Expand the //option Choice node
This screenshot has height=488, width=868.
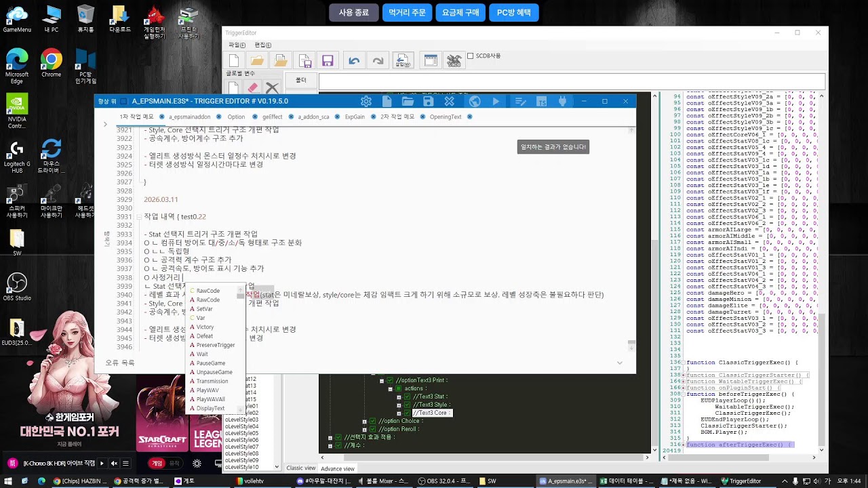[365, 422]
